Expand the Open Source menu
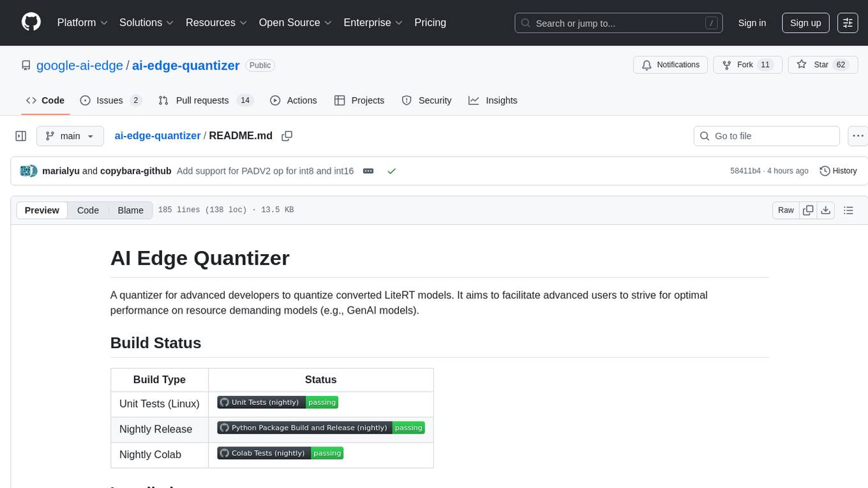The image size is (868, 488). pos(296,22)
